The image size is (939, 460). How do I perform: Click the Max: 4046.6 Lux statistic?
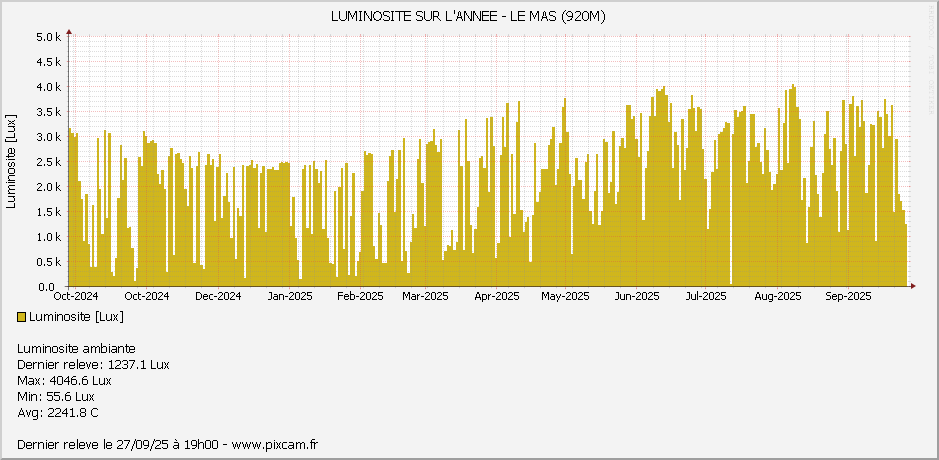64,380
